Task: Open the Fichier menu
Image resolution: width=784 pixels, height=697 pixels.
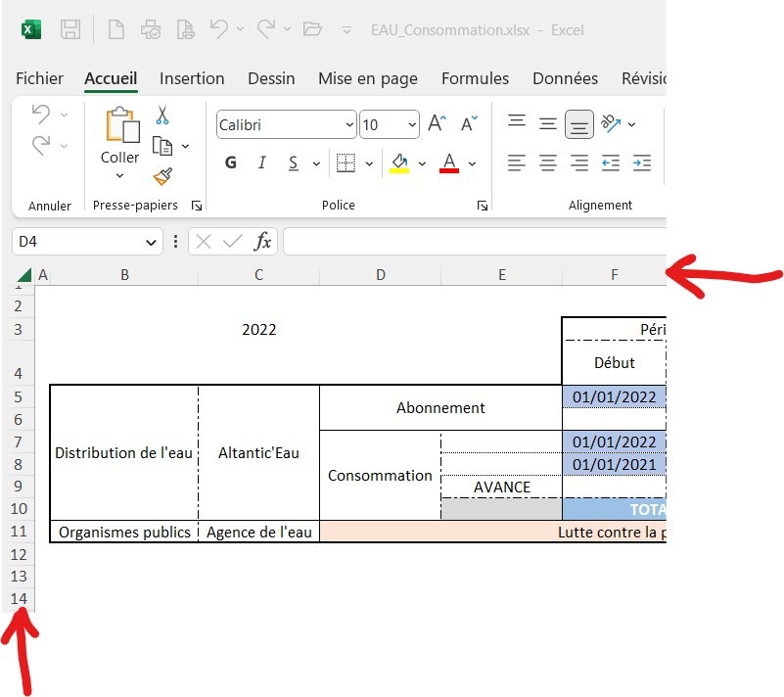Action: 39,78
